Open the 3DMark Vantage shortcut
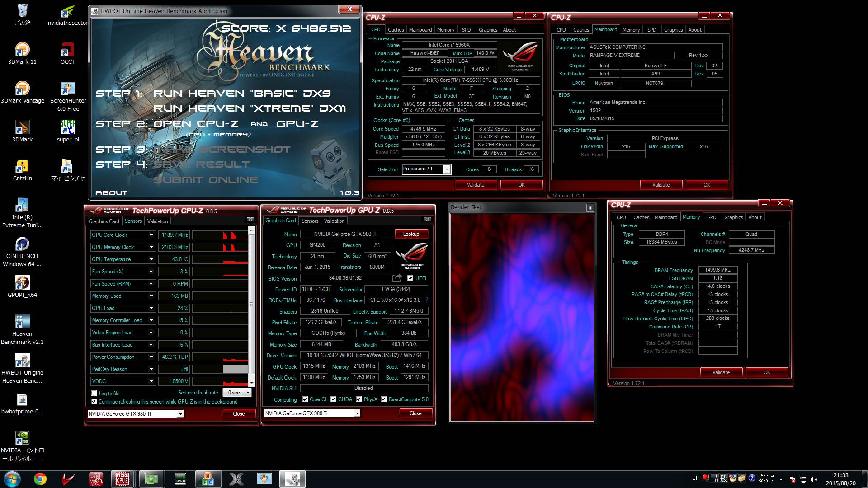868x488 pixels. (x=22, y=92)
